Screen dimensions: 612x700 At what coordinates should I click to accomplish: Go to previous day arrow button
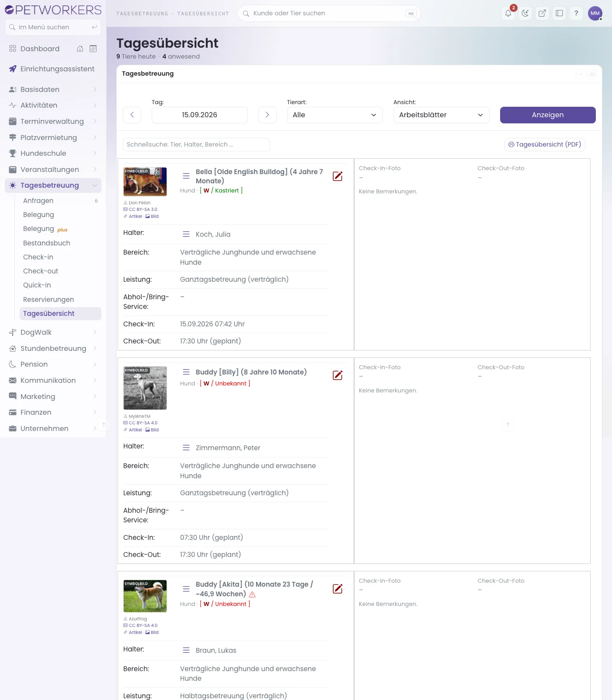tap(132, 115)
